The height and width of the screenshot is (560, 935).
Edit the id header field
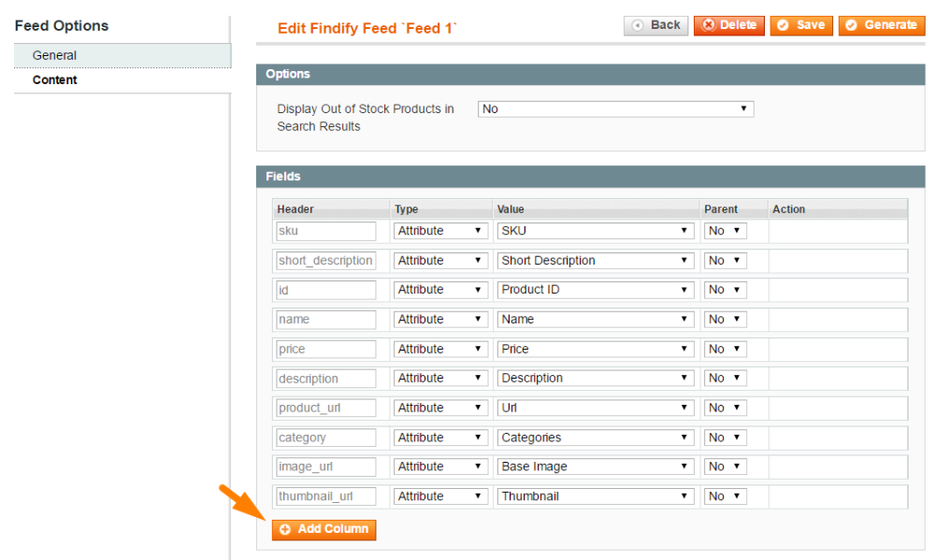pyautogui.click(x=325, y=290)
